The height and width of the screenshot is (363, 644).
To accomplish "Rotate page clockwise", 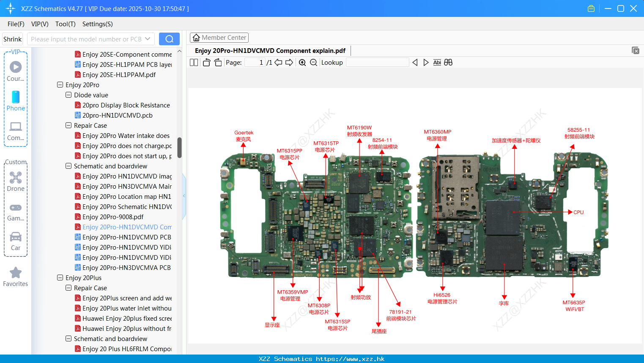I will coord(218,63).
